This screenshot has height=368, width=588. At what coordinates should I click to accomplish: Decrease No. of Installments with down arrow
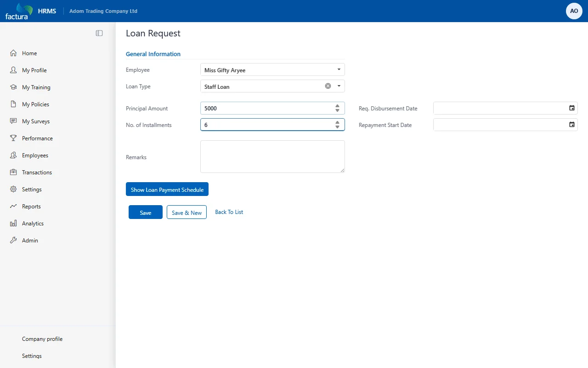(337, 127)
